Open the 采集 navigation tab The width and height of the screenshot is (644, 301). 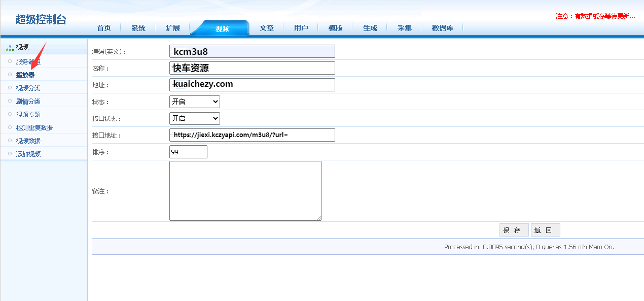pos(405,28)
